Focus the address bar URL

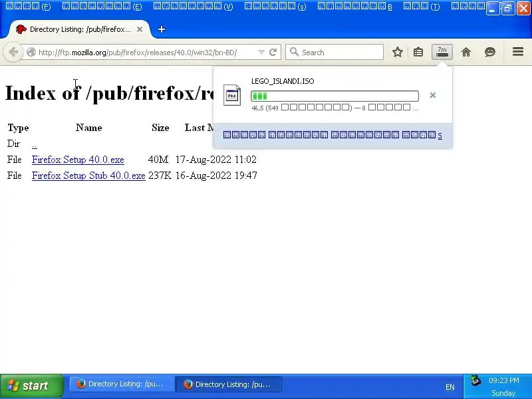[x=138, y=53]
